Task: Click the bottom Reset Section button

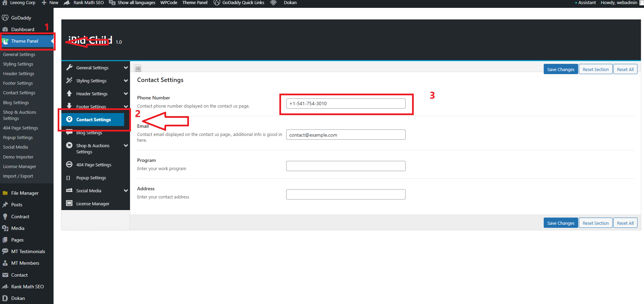Action: 595,223
